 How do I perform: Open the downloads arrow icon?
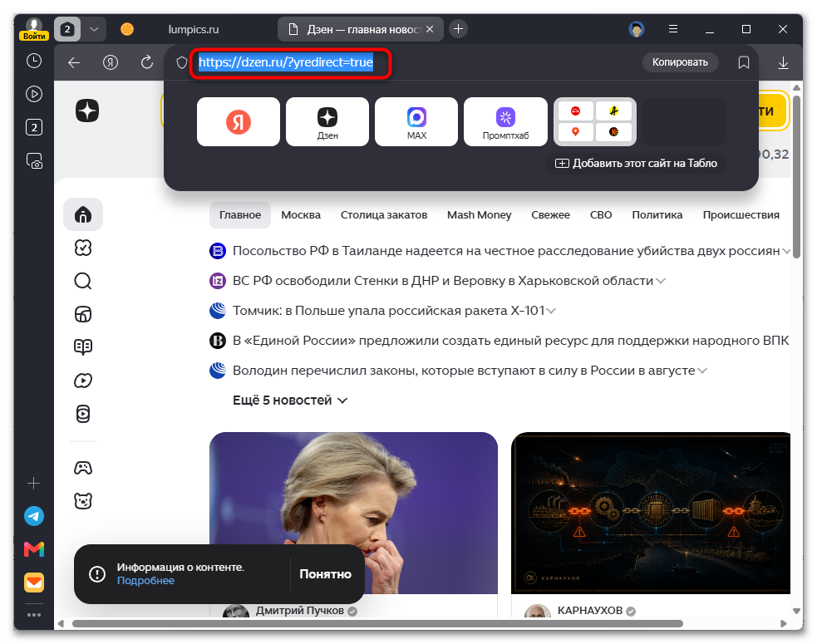coord(783,62)
